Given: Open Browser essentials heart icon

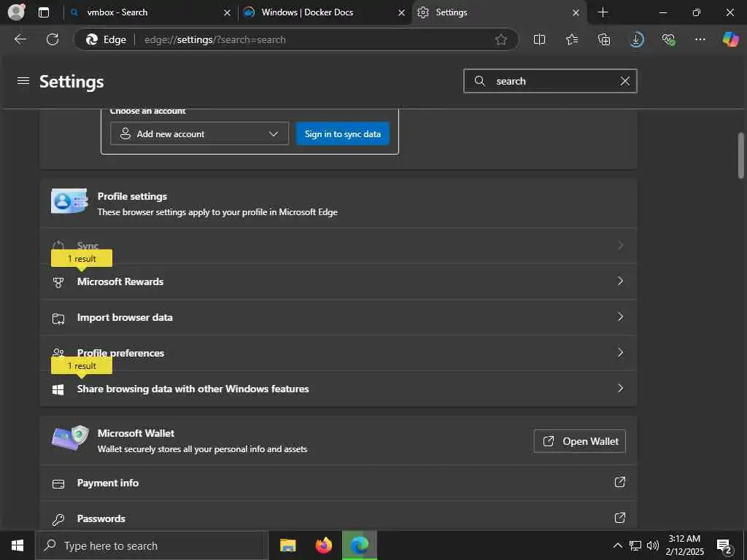Looking at the screenshot, I should click(668, 39).
